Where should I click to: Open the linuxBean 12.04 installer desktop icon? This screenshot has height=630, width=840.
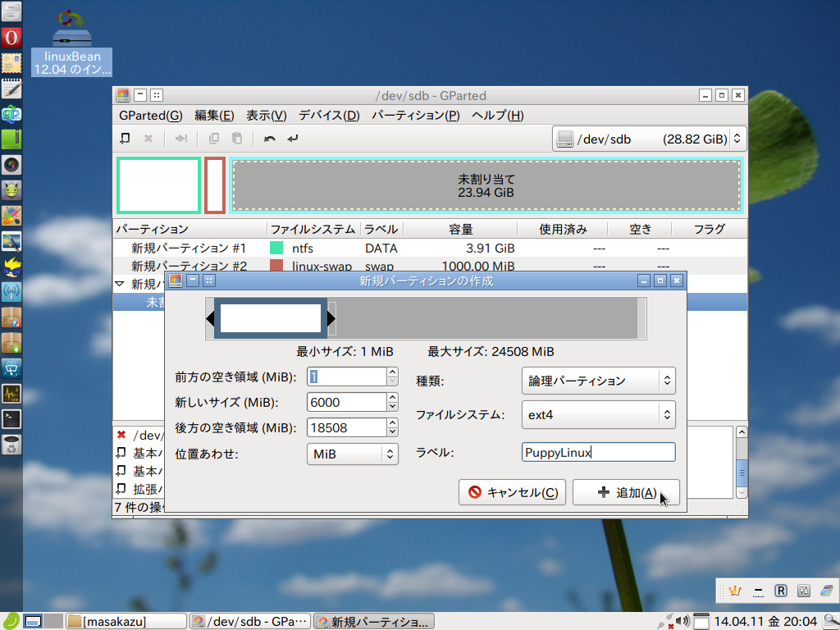[72, 43]
